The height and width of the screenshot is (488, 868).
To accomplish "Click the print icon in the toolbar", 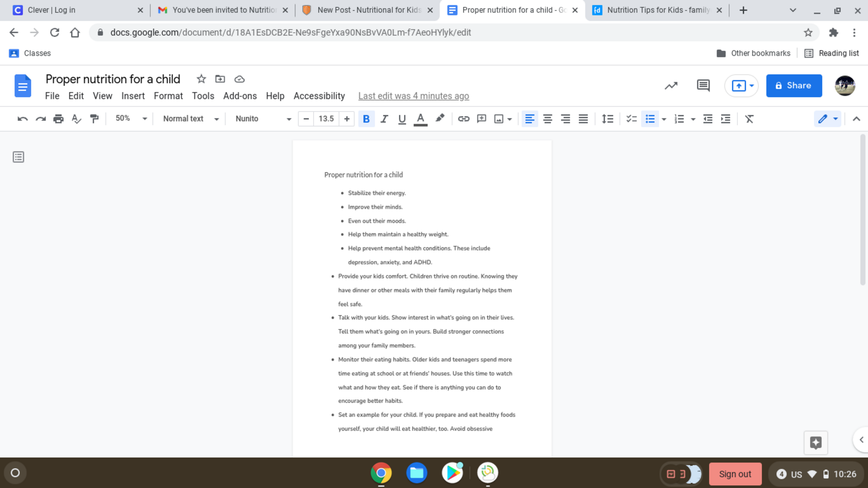I will [x=58, y=119].
